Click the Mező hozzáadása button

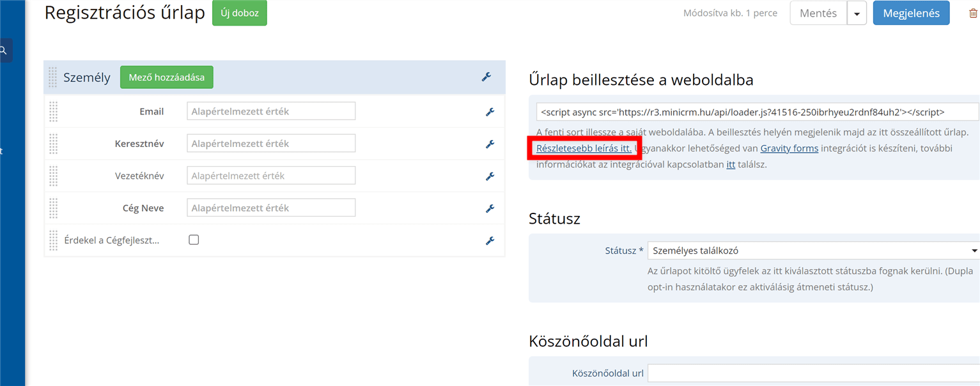tap(167, 77)
